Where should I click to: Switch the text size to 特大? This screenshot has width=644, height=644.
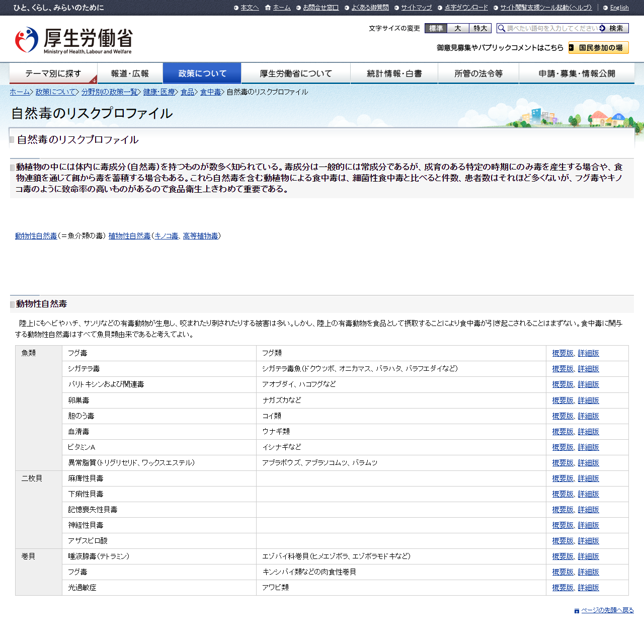pyautogui.click(x=480, y=29)
